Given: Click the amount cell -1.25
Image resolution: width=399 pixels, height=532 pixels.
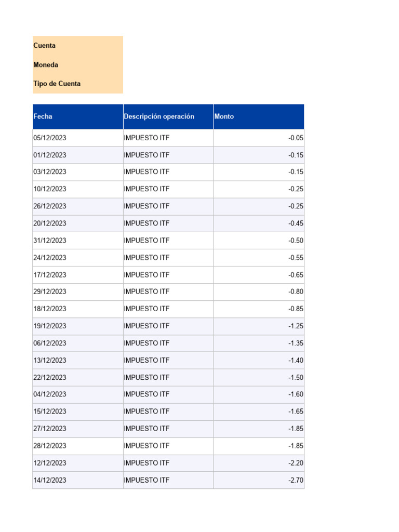Looking at the screenshot, I should tap(296, 326).
